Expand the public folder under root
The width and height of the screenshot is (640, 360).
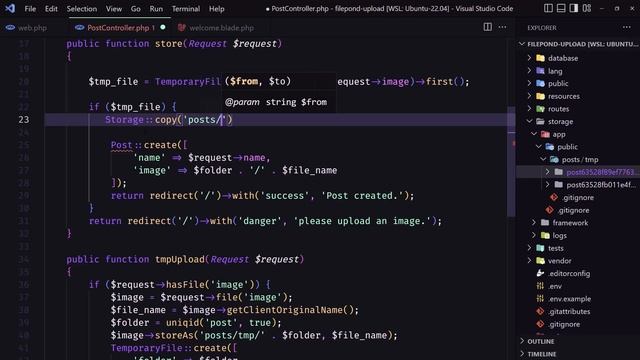[x=529, y=83]
